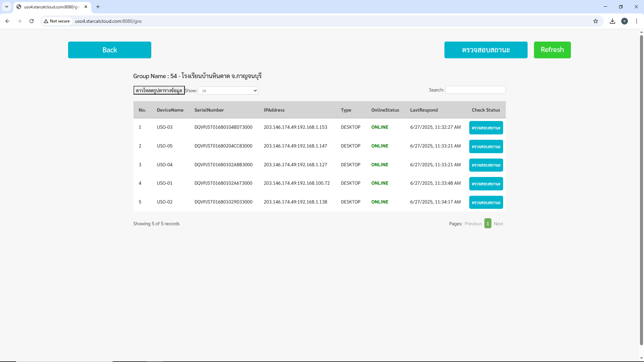Check status for device USO-05
This screenshot has width=644, height=362.
pos(486,146)
